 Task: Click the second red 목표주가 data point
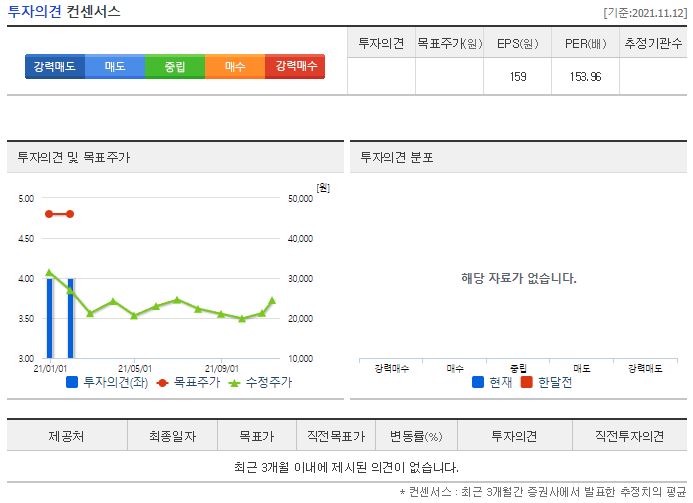click(x=70, y=214)
